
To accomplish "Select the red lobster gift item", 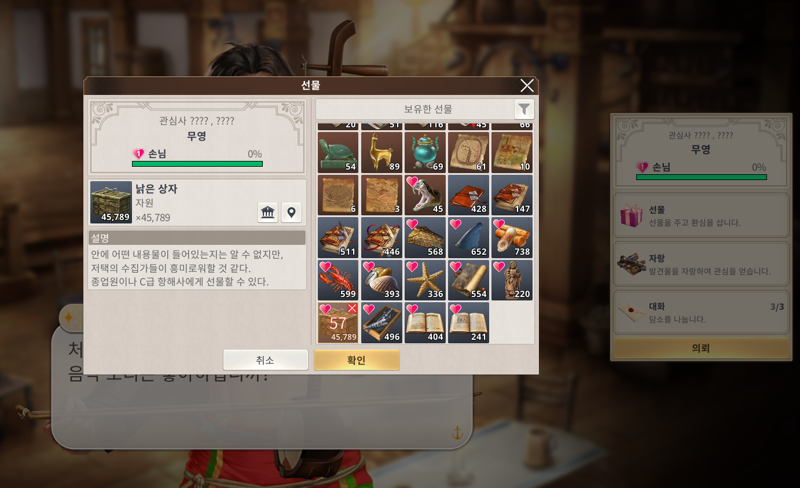I will coord(338,280).
